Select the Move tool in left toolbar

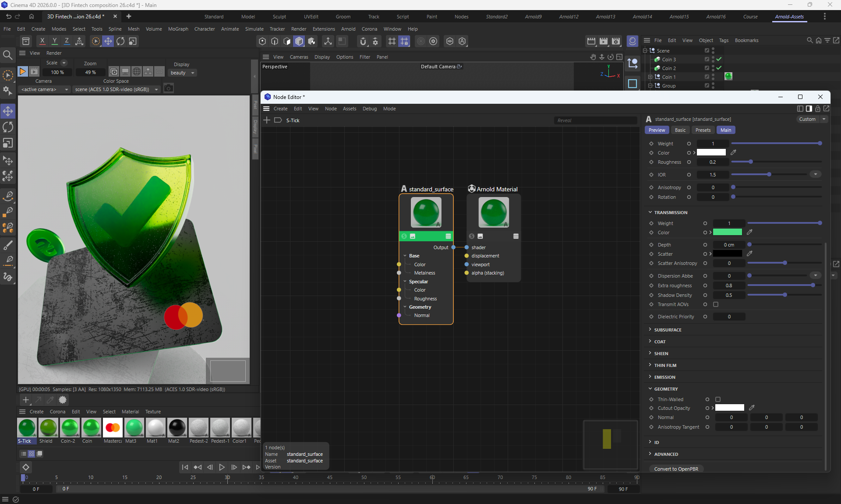tap(8, 111)
